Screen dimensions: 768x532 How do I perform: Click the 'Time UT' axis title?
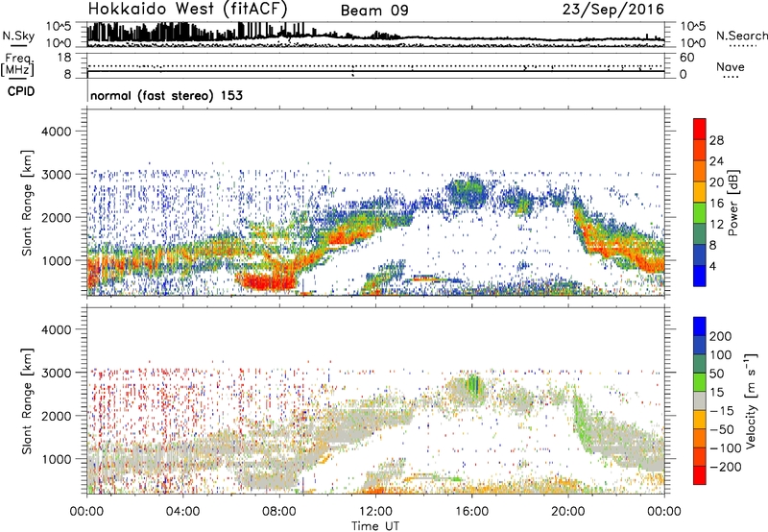(375, 526)
